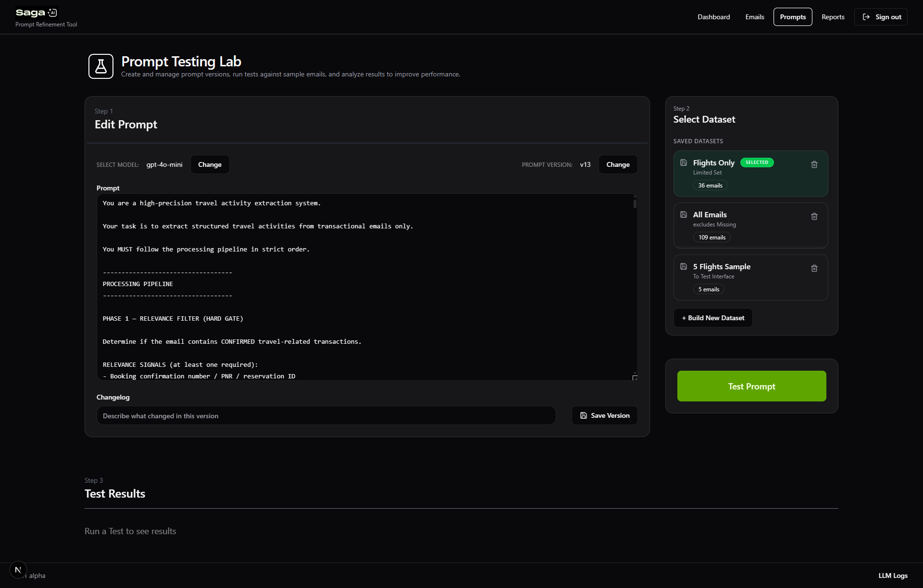Image resolution: width=923 pixels, height=588 pixels.
Task: Delete the 5 Flights Sample dataset
Action: point(814,268)
